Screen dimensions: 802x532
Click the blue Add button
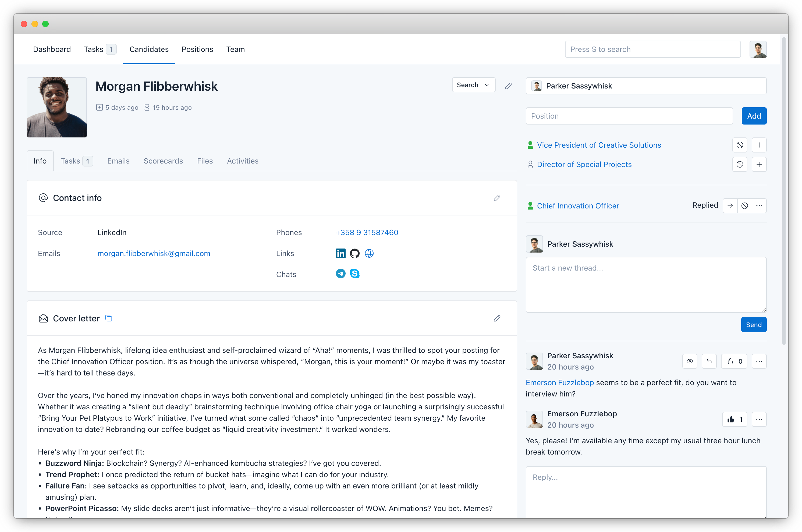tap(754, 116)
